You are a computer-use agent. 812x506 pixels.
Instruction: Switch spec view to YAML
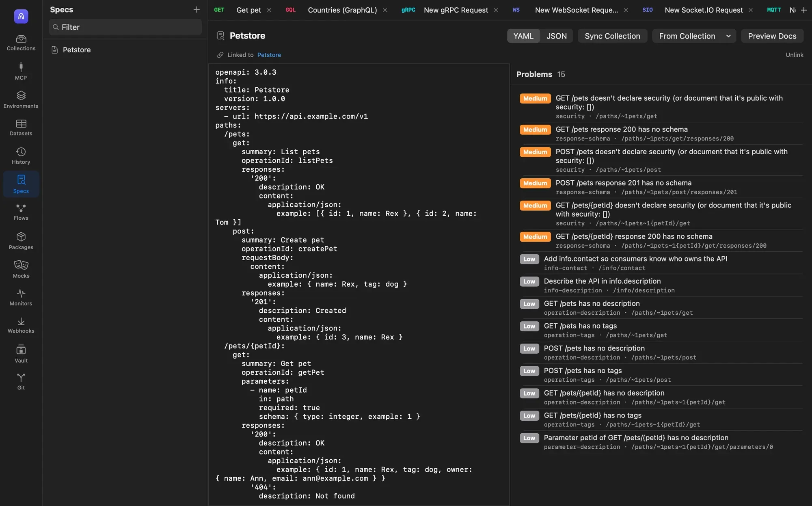523,36
